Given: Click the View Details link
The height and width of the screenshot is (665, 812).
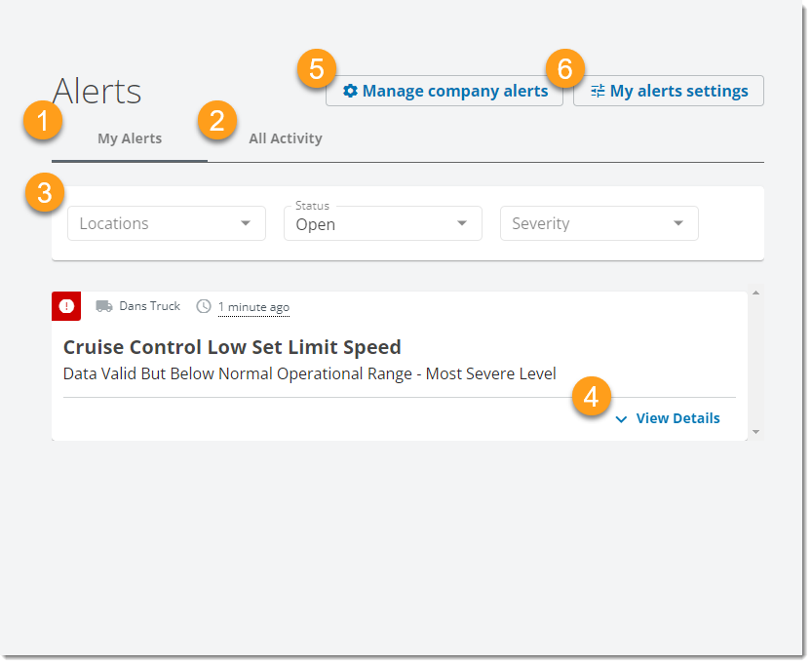Looking at the screenshot, I should [x=677, y=418].
